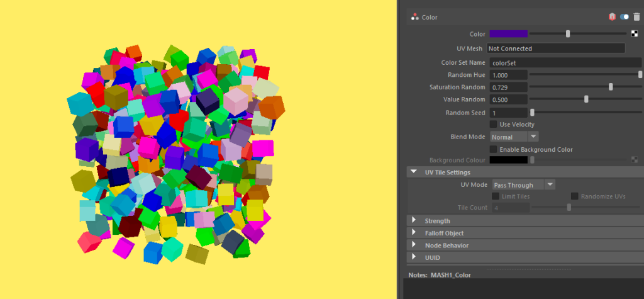Click the red hexagon MASH icon
The image size is (644, 299).
pyautogui.click(x=612, y=17)
